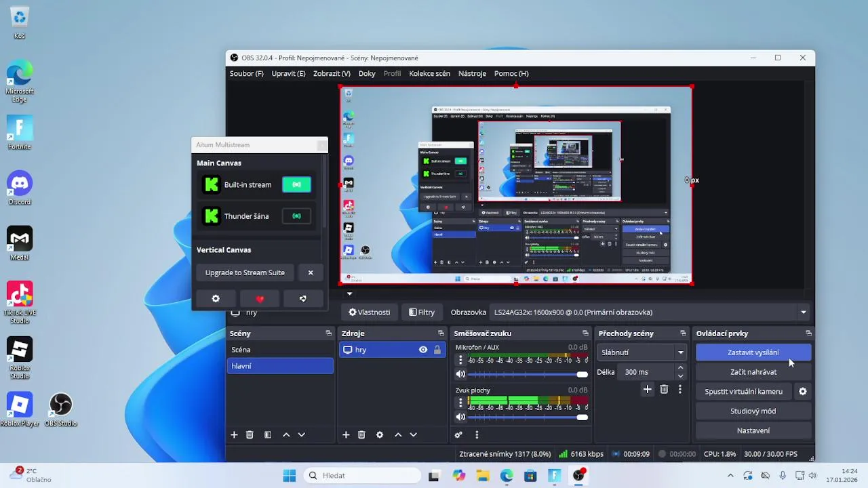Click Délka 300 ms duration field
868x488 pixels.
(x=646, y=372)
